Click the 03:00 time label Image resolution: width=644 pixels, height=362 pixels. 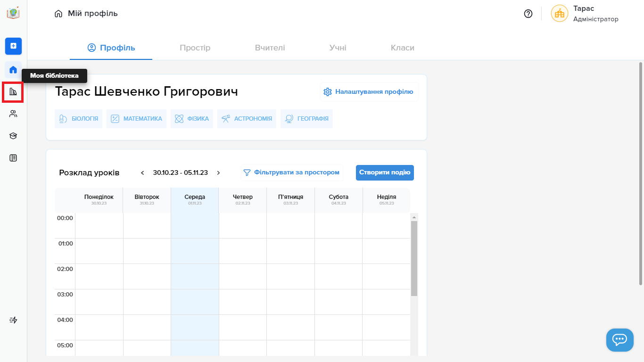pos(65,295)
